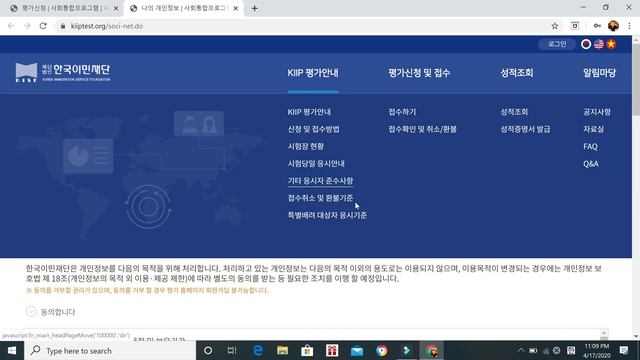Switch to Vietnamese flag icon
Screen dimensions: 640x360
click(611, 44)
